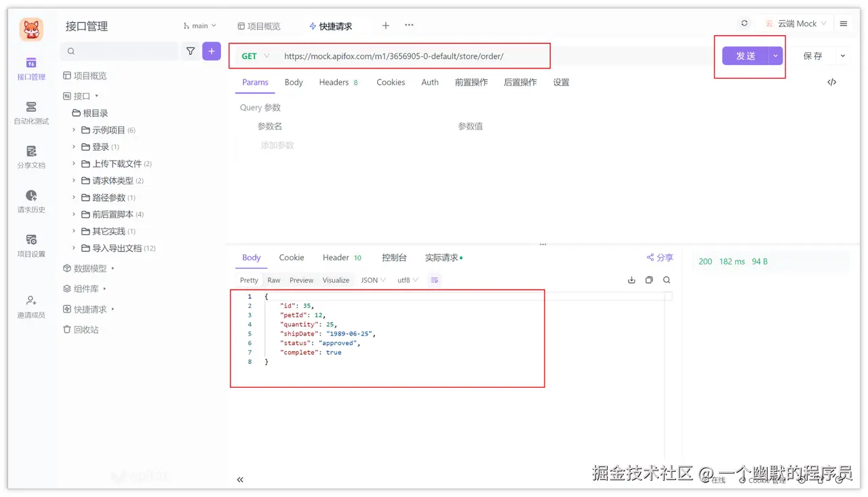868x497 pixels.
Task: Expand the 上传下载文件 folder
Action: [x=74, y=163]
